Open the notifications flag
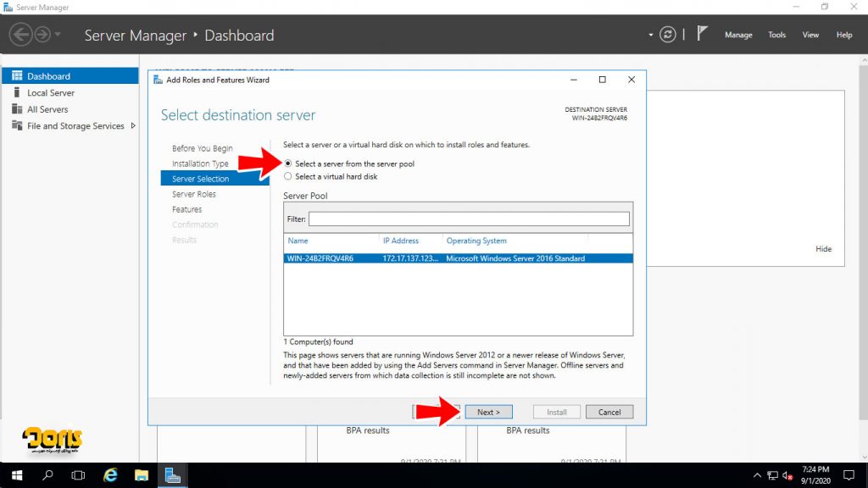Screen dimensions: 868x488 [x=702, y=34]
